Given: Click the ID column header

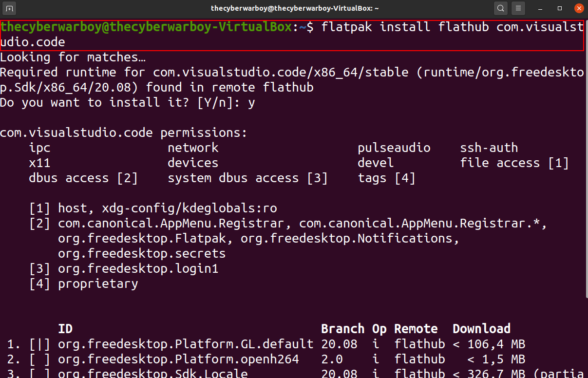Looking at the screenshot, I should coord(65,329).
